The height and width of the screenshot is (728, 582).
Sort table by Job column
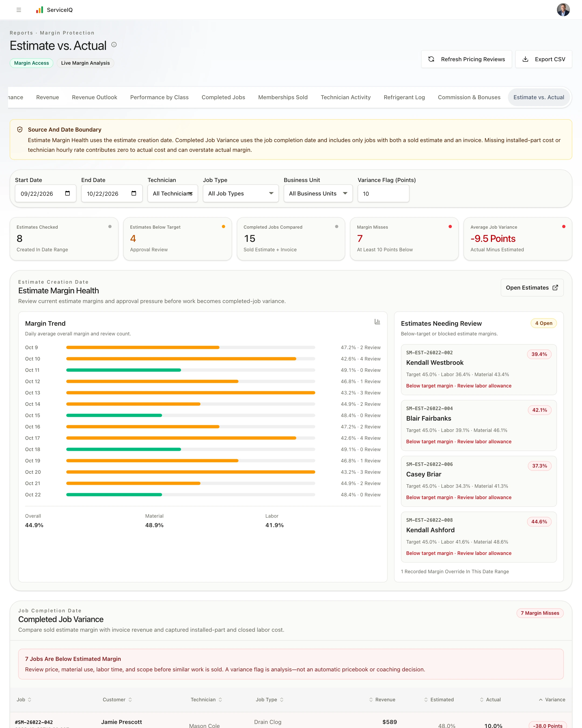pos(24,700)
